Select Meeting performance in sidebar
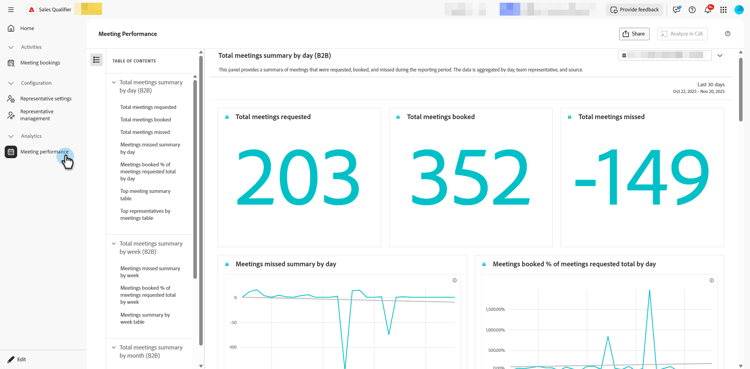This screenshot has height=369, width=750. pyautogui.click(x=44, y=152)
